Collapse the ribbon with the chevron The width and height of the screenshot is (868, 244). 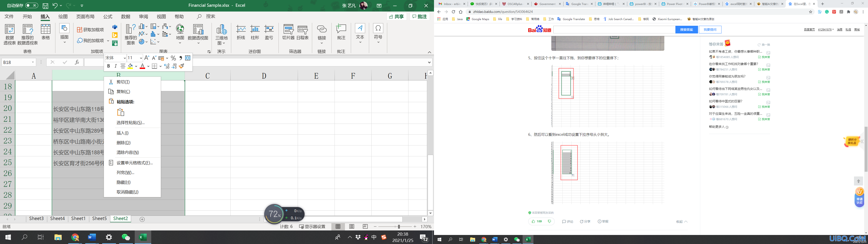tap(429, 52)
